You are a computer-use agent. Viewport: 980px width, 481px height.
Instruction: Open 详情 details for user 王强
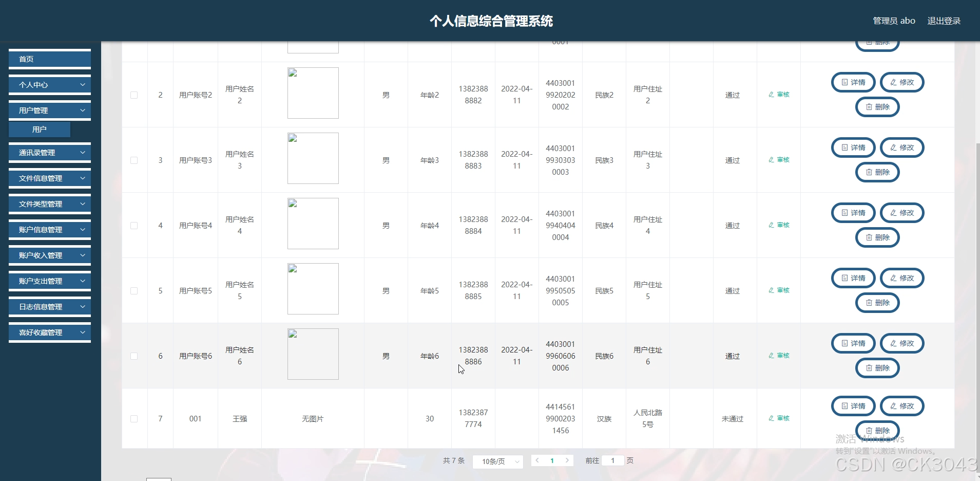(x=853, y=406)
